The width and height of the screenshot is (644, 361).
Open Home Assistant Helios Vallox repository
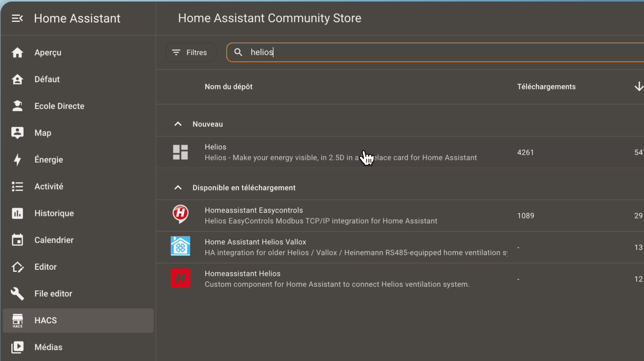400,247
